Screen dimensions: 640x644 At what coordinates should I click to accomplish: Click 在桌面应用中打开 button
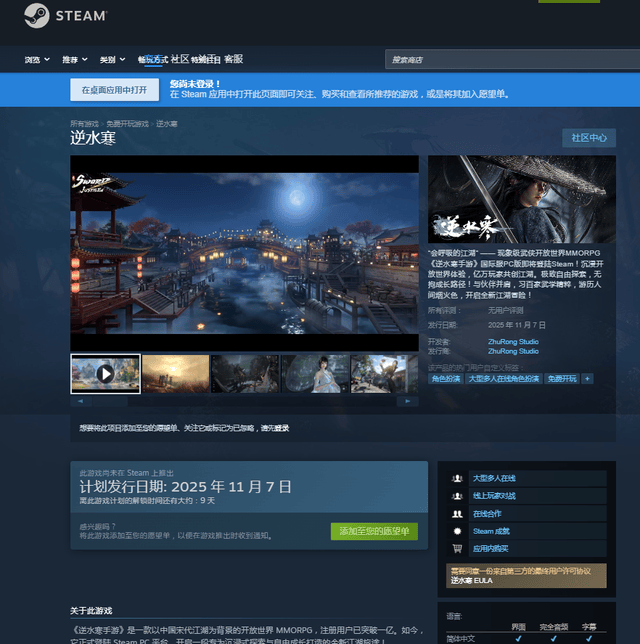(x=114, y=90)
